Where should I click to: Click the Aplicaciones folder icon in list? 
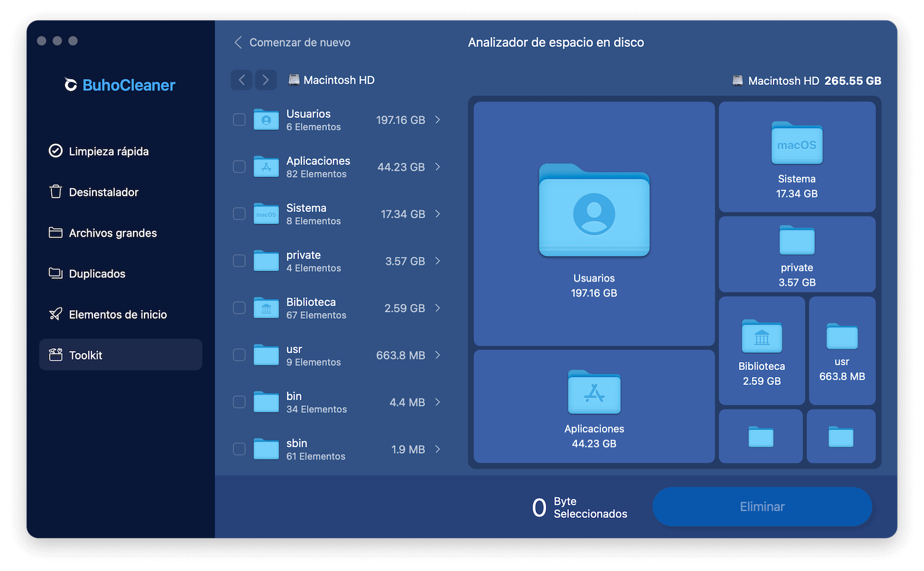pyautogui.click(x=266, y=167)
